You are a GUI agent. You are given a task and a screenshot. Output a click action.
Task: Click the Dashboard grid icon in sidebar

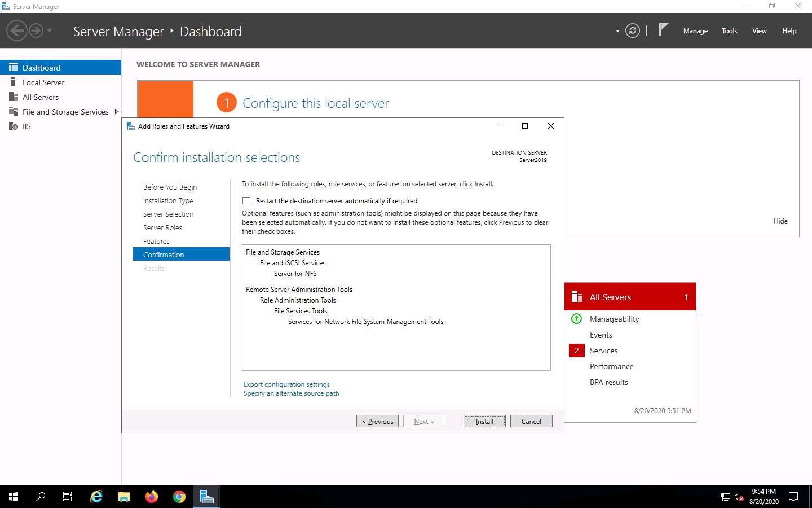point(14,67)
